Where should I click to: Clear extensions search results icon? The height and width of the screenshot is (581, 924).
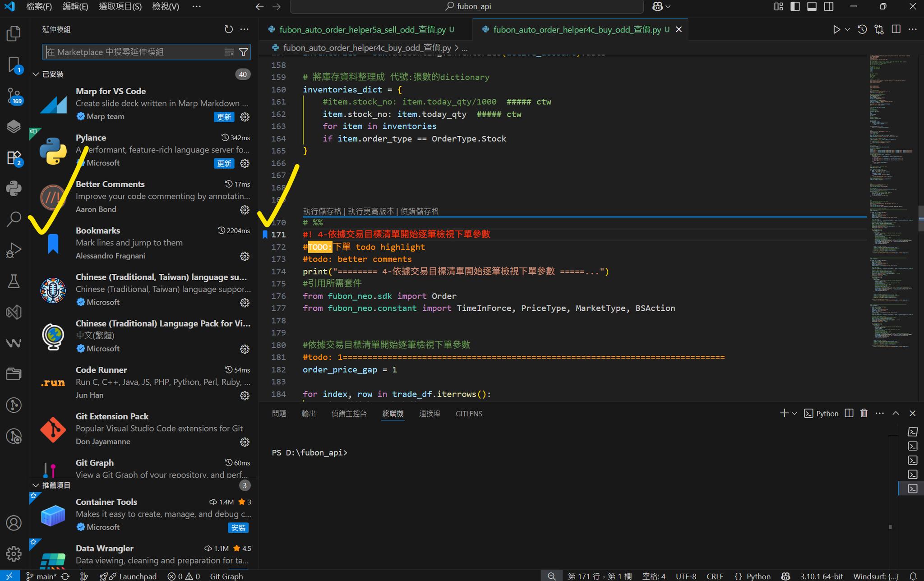[x=229, y=52]
